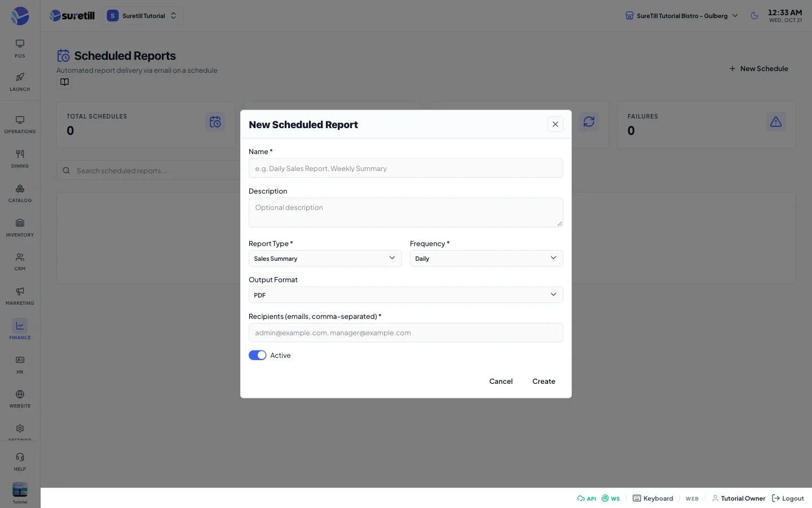The width and height of the screenshot is (812, 508).
Task: Expand the Suretill Tutorial workspace switcher
Action: (143, 16)
